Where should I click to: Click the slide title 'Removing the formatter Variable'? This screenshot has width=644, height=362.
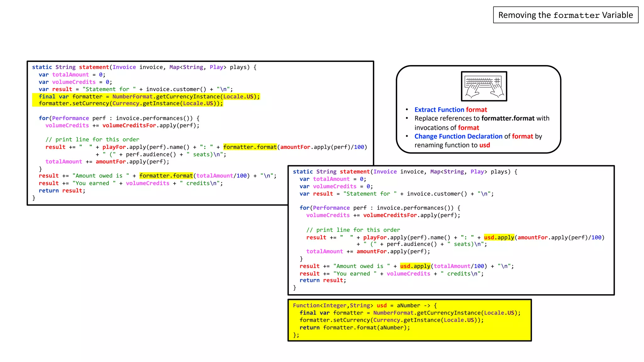(565, 15)
